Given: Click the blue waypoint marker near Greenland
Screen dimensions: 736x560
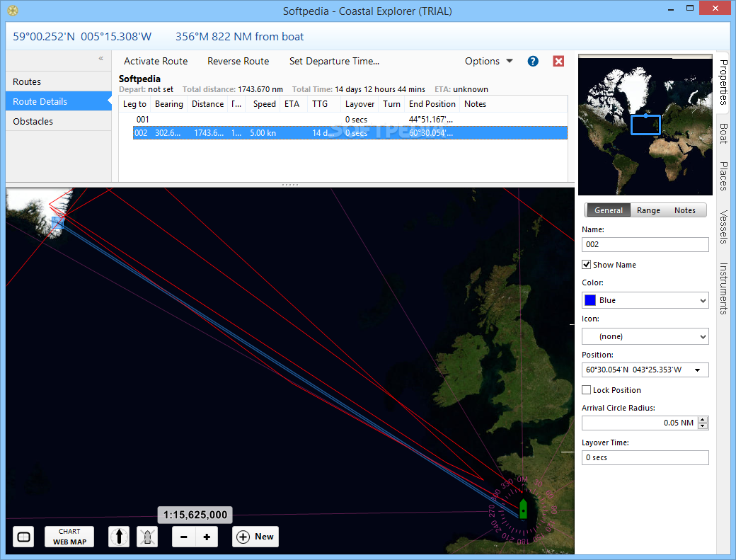Looking at the screenshot, I should pyautogui.click(x=58, y=222).
